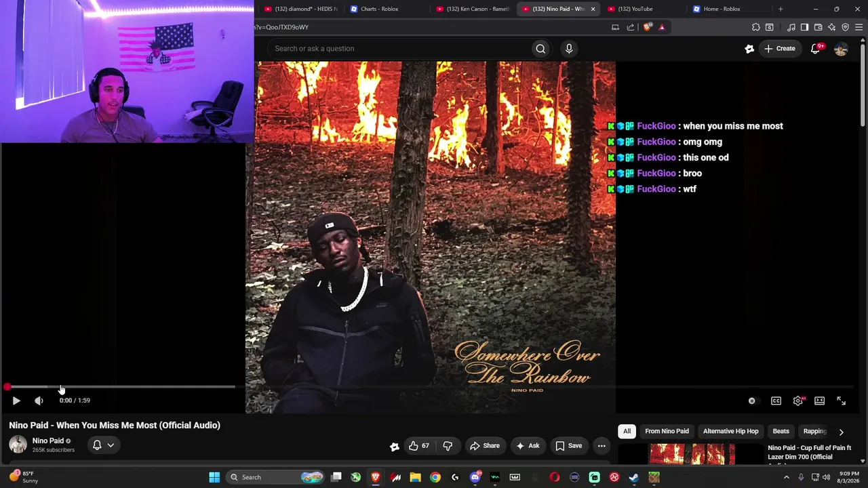This screenshot has width=868, height=488.
Task: Open the Brave Wallet icon
Action: click(818, 27)
